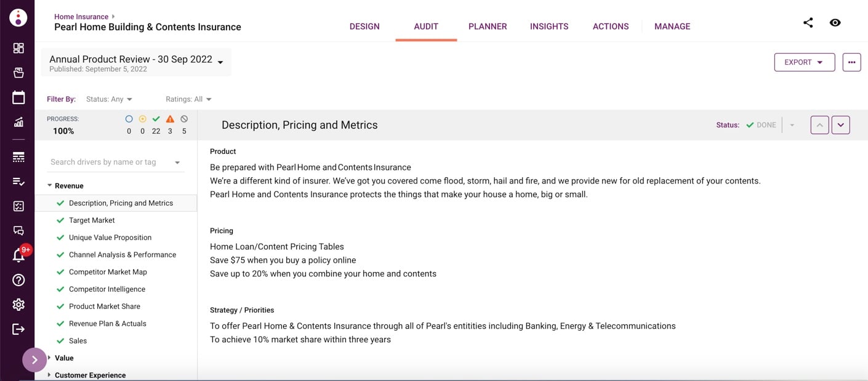This screenshot has height=381, width=868.
Task: Click the EXPORT button
Action: (x=804, y=62)
